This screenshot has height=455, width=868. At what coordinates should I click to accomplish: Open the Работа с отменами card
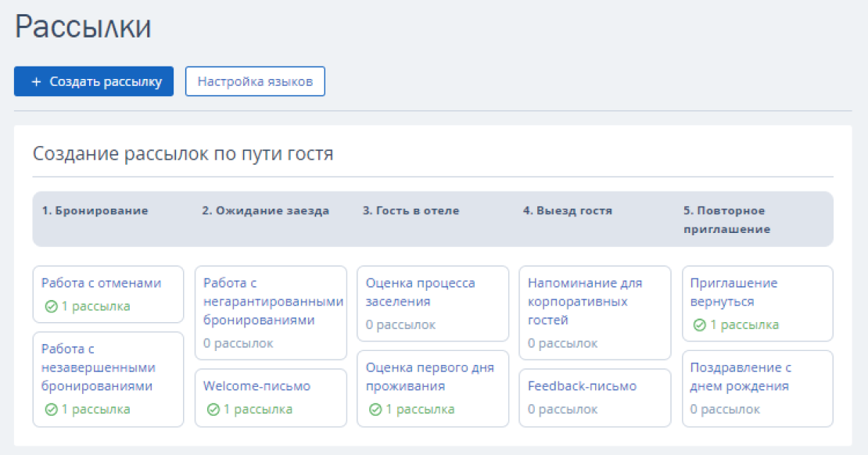(109, 294)
